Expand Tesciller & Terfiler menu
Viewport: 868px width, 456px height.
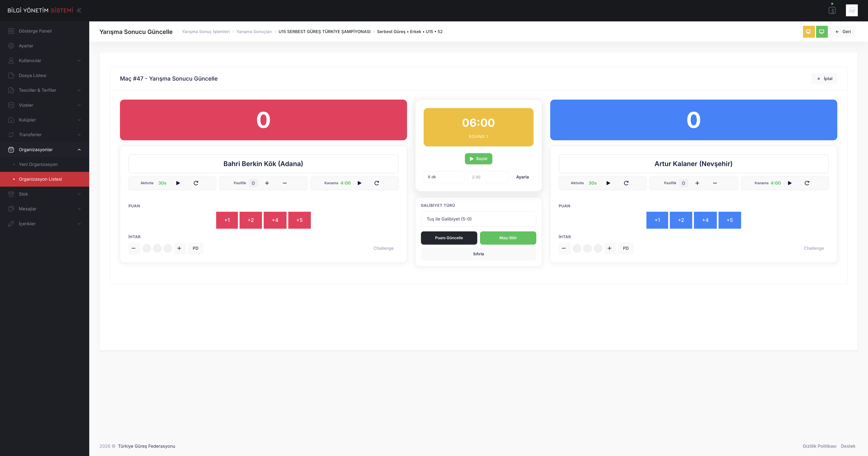44,90
